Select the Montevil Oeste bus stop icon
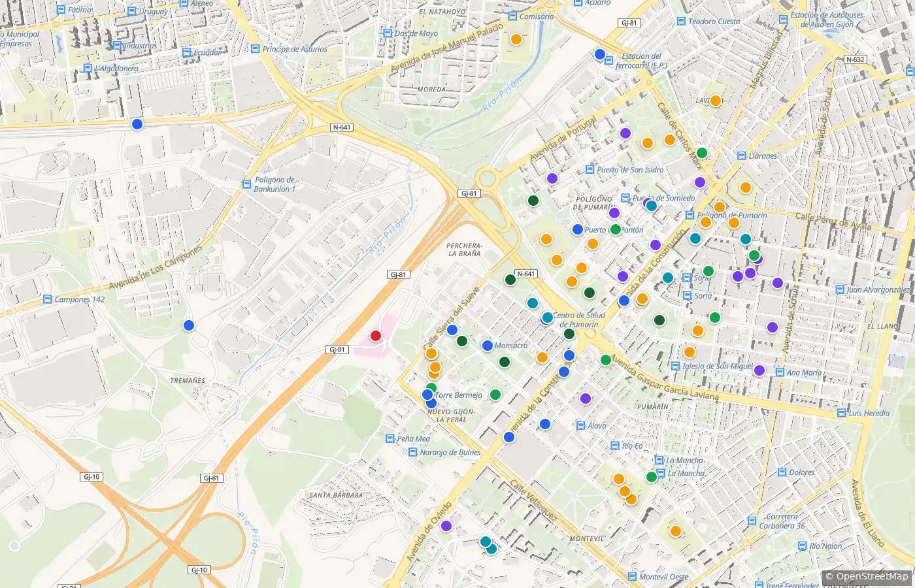This screenshot has width=915, height=588. (632, 577)
